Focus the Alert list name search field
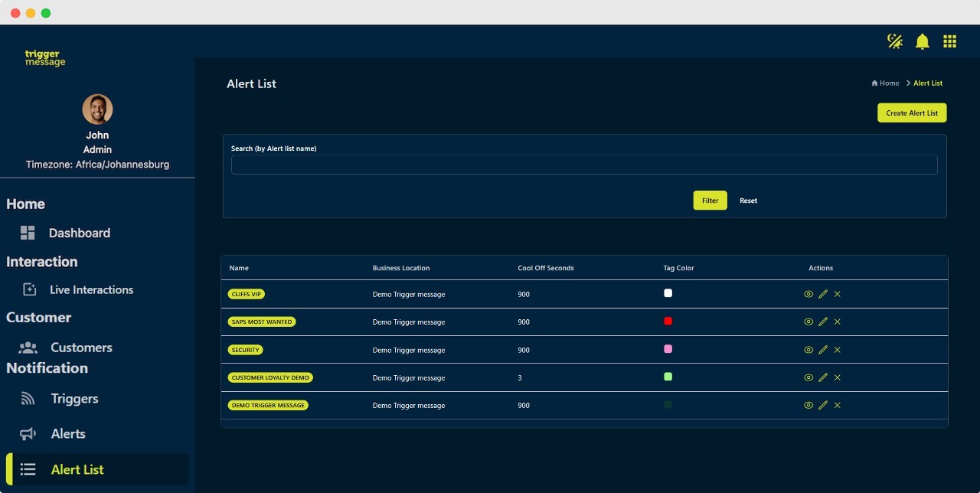The image size is (980, 493). (x=583, y=165)
